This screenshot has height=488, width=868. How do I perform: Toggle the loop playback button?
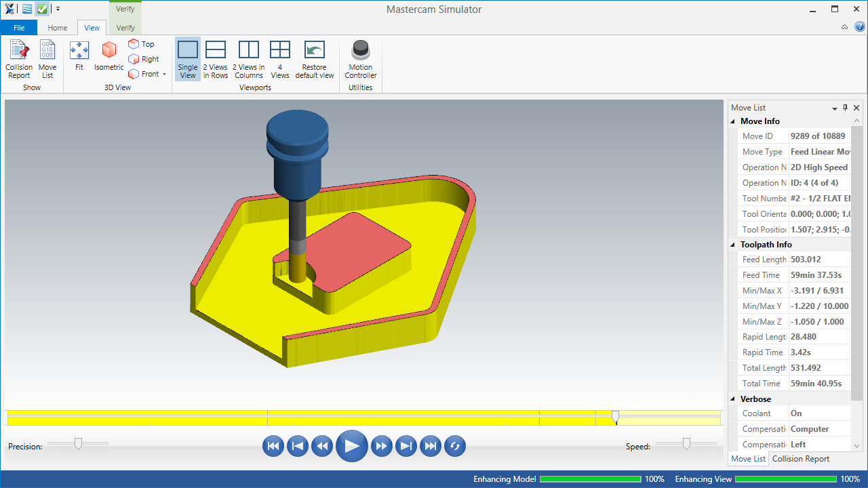(x=455, y=446)
